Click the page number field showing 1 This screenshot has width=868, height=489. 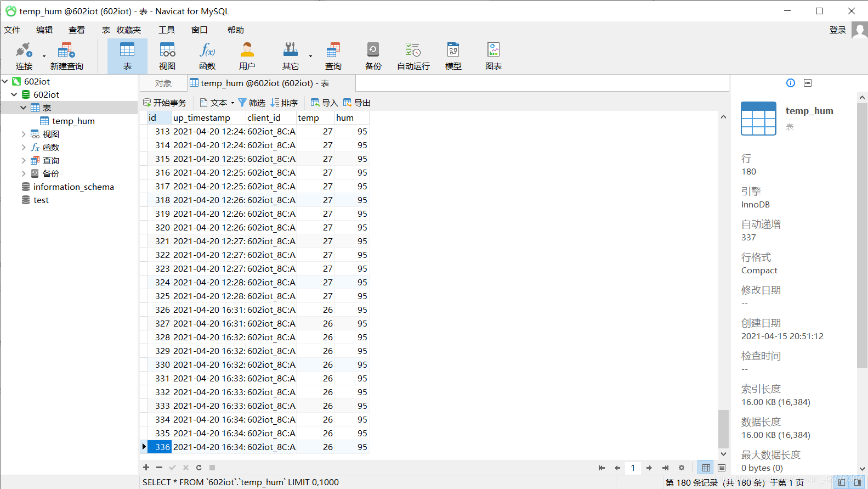click(x=633, y=468)
